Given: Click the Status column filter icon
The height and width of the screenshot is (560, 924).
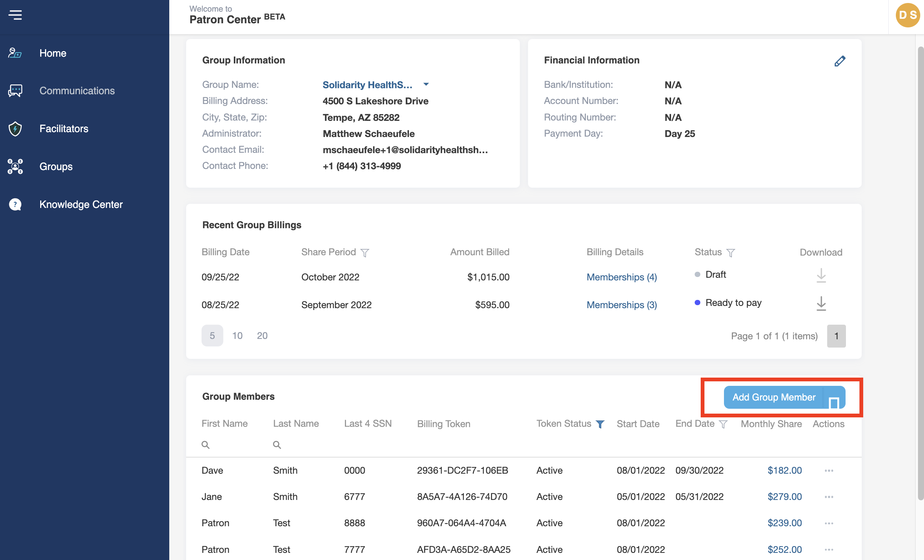Looking at the screenshot, I should [x=730, y=253].
